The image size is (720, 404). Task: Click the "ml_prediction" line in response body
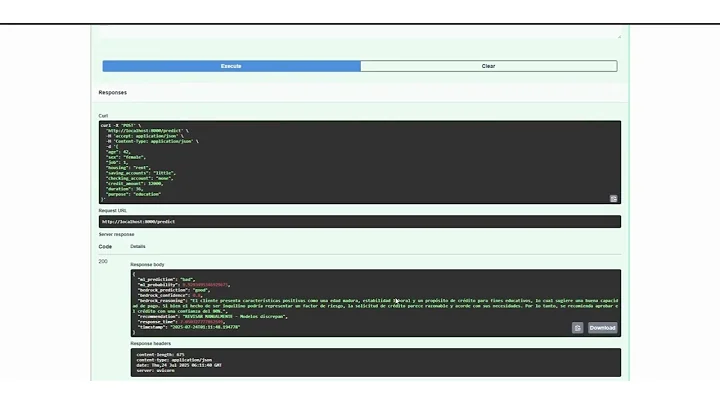tap(166, 279)
